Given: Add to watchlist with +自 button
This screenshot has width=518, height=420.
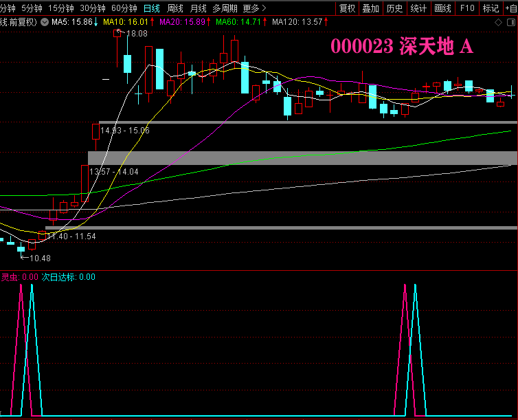Looking at the screenshot, I should tap(511, 8).
